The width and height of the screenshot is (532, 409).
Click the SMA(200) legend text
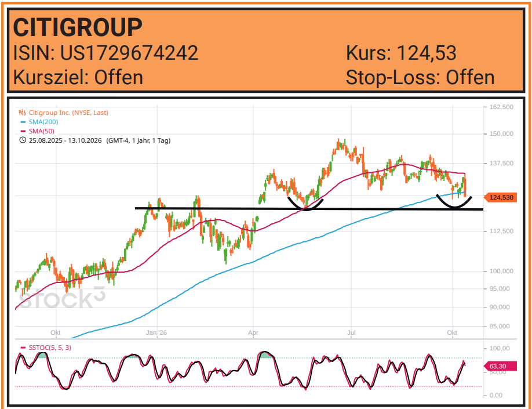[x=43, y=122]
